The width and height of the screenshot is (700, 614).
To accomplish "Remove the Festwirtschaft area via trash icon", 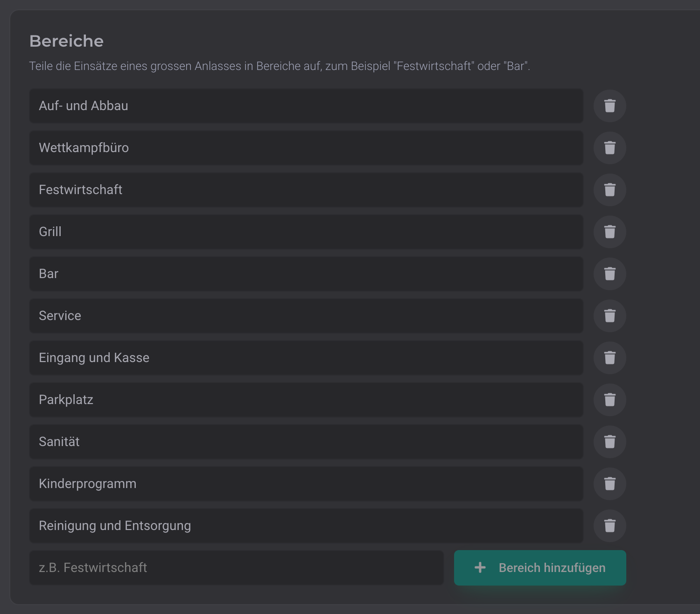I will [609, 190].
